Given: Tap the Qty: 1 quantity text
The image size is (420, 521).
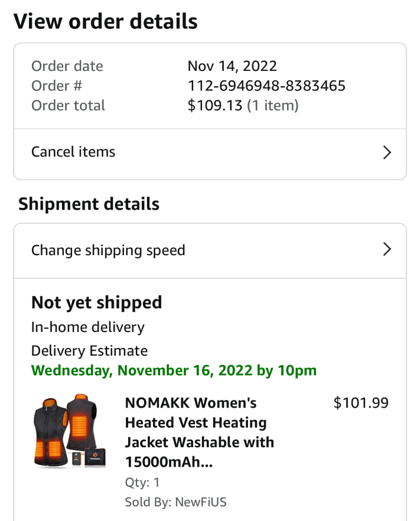Looking at the screenshot, I should [142, 482].
